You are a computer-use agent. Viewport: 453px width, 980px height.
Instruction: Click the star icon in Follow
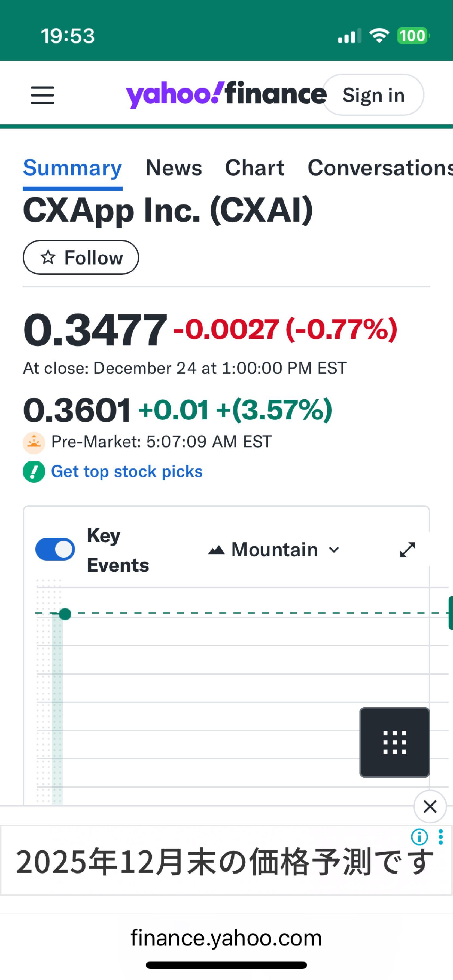point(48,258)
